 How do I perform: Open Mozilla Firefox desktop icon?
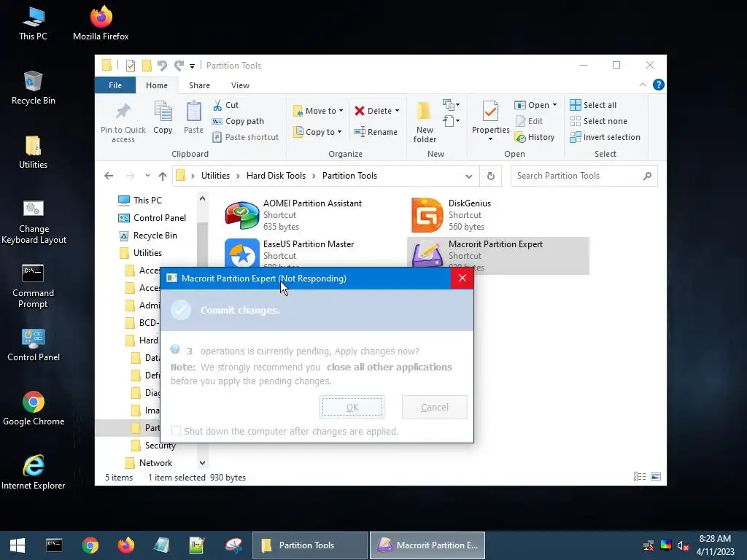(x=101, y=24)
